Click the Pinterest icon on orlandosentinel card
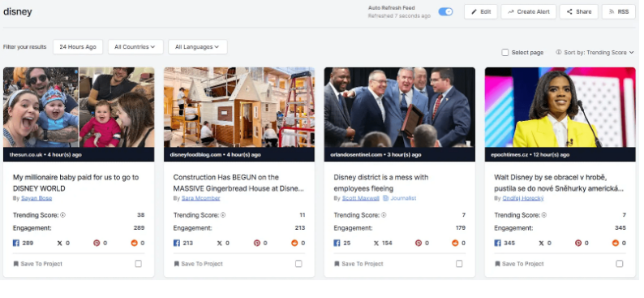The height and width of the screenshot is (298, 644). coord(418,243)
